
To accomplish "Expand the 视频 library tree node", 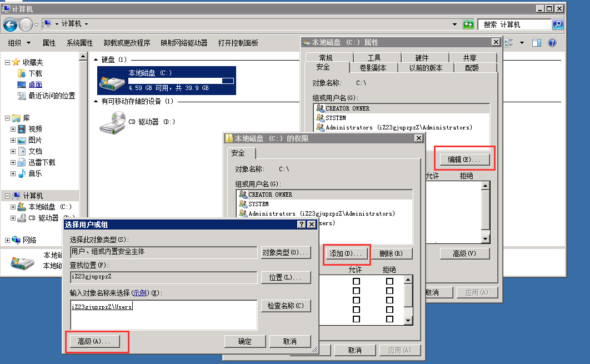I will coord(13,129).
